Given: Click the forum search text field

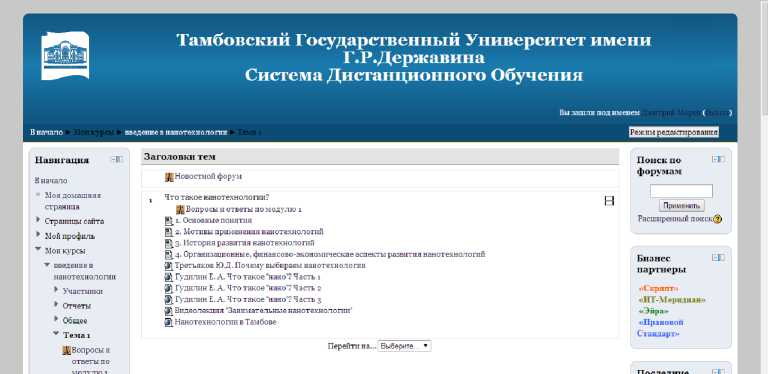Looking at the screenshot, I should click(681, 191).
